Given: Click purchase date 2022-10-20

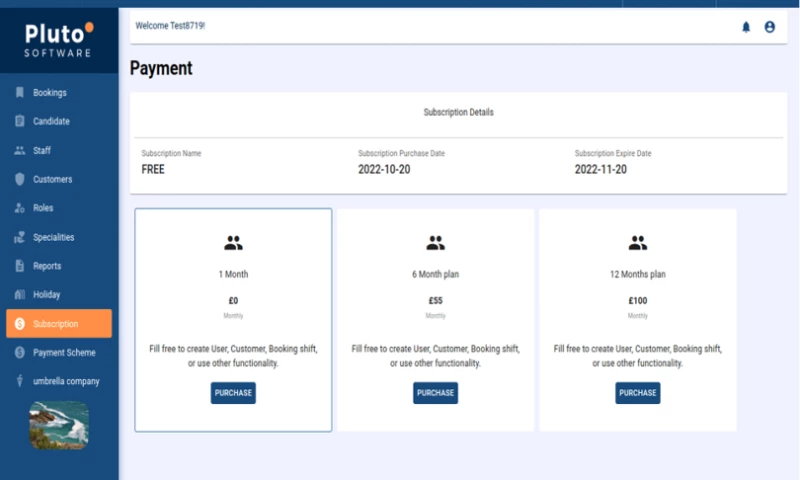Looking at the screenshot, I should click(384, 169).
